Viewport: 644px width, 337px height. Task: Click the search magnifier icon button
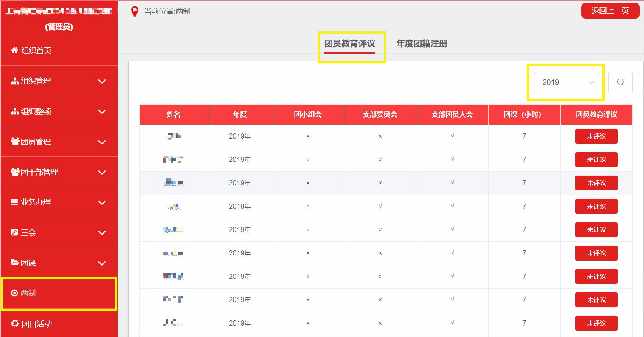click(620, 82)
